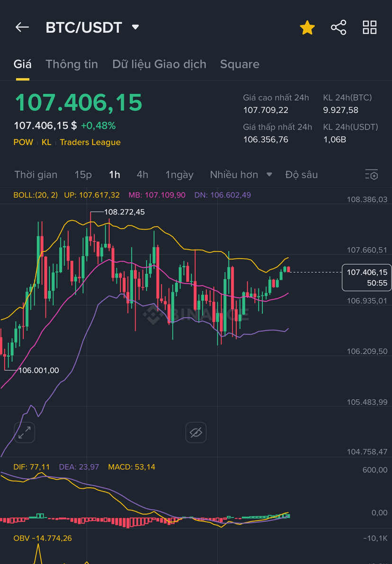Open the chart indicator settings icon
This screenshot has width=392, height=564.
click(x=371, y=174)
